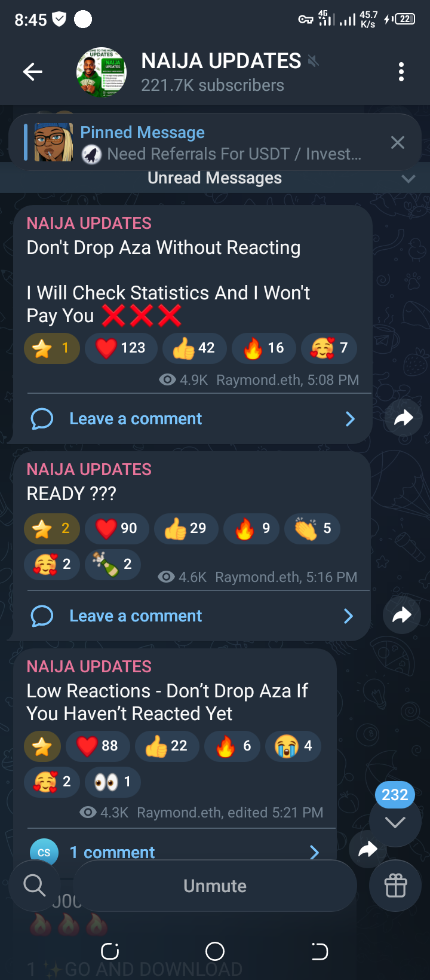Viewport: 430px width, 980px height.
Task: Share the Don't Drop Aza post
Action: (404, 418)
